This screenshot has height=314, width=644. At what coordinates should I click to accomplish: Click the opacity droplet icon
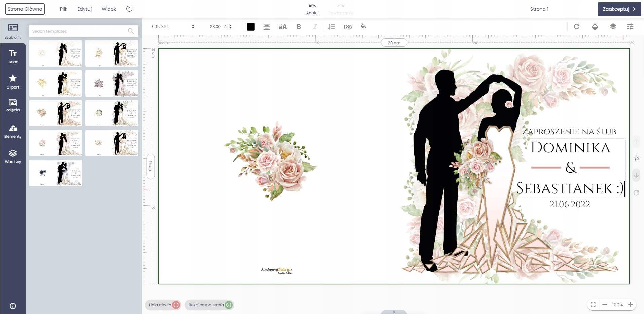(595, 27)
